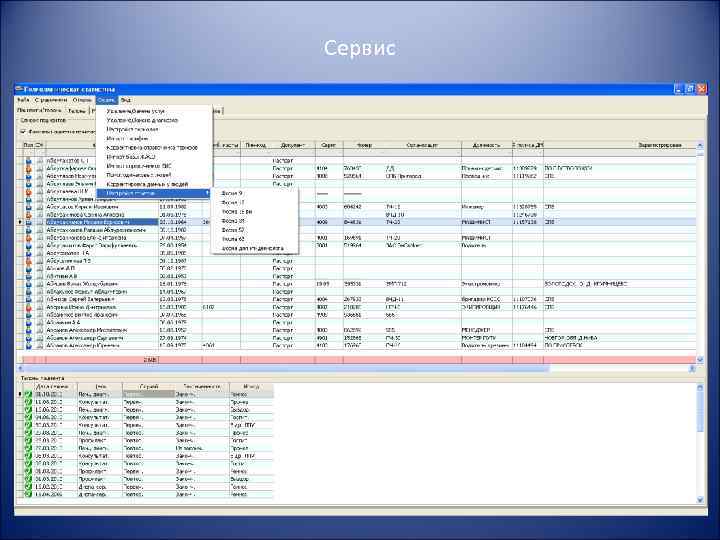This screenshot has height=540, width=720.
Task: Open the Отчеты menu
Action: (82, 100)
